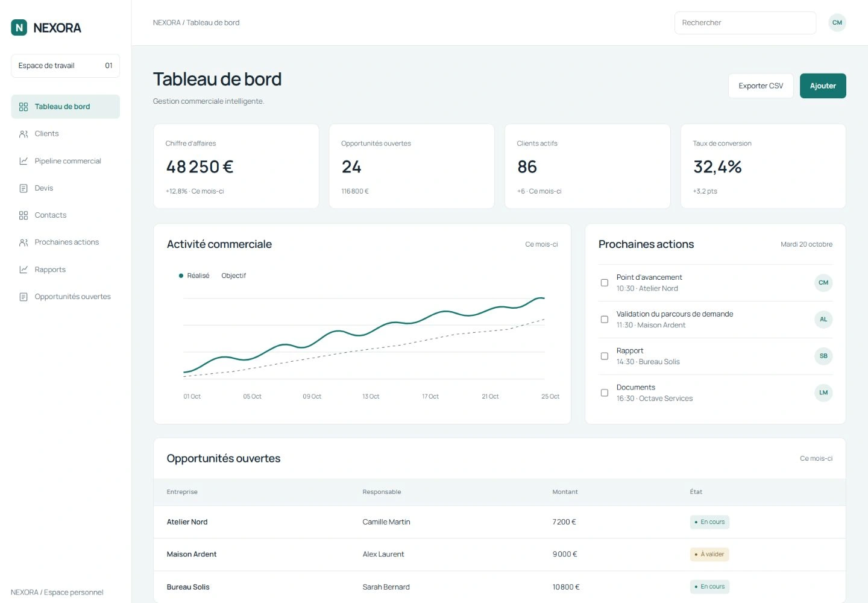Viewport: 868px width, 603px height.
Task: Check the Point d'avancement task checkbox
Action: click(x=604, y=283)
